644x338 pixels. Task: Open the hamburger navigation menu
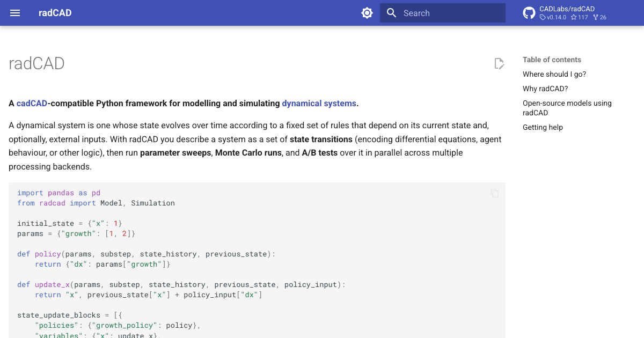pos(15,13)
